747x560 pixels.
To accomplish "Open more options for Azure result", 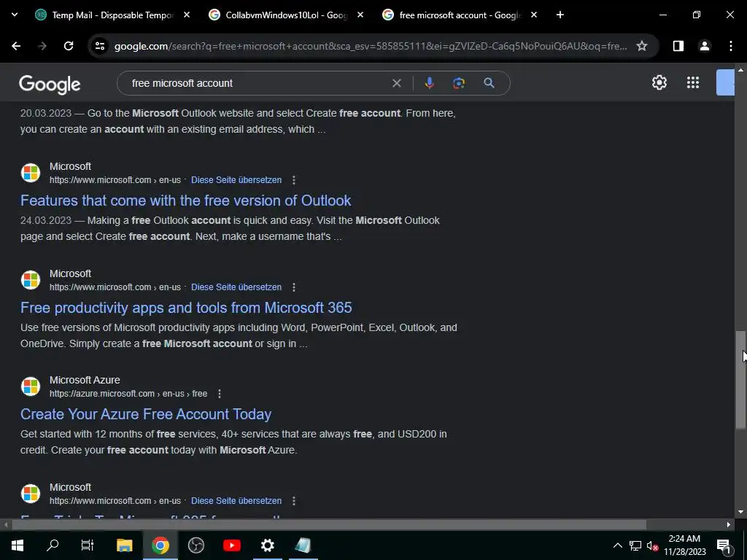I will tap(219, 394).
